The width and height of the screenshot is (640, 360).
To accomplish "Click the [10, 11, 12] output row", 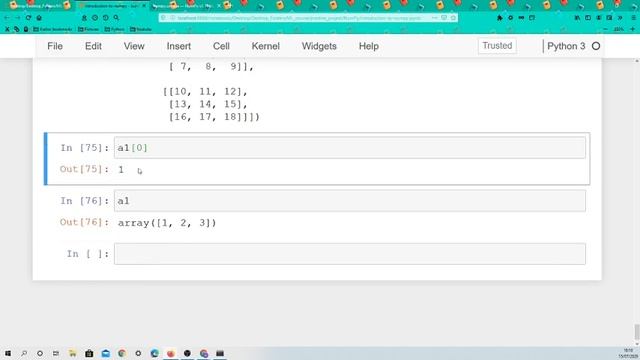I will pyautogui.click(x=205, y=91).
